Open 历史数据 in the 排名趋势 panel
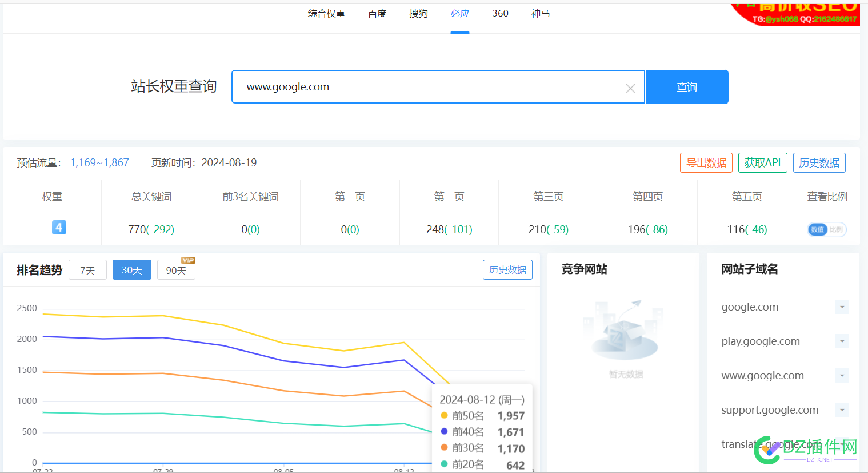The image size is (868, 473). pyautogui.click(x=507, y=270)
